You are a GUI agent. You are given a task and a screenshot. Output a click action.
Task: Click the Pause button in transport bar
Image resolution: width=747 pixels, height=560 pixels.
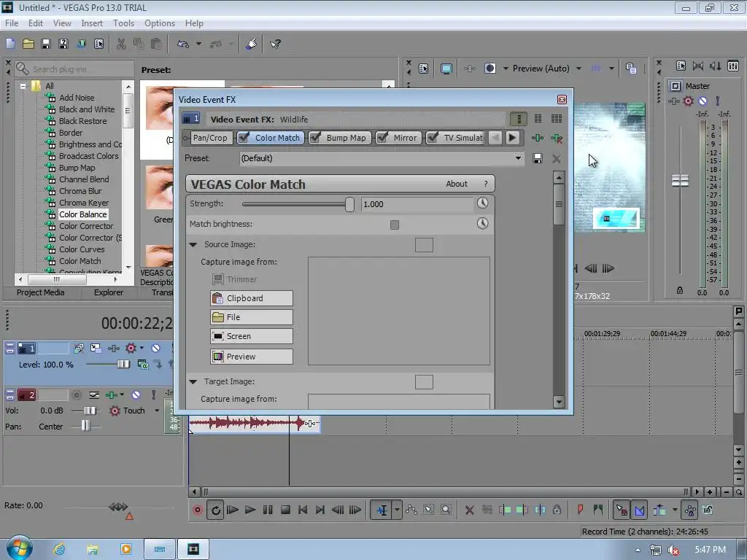(268, 510)
